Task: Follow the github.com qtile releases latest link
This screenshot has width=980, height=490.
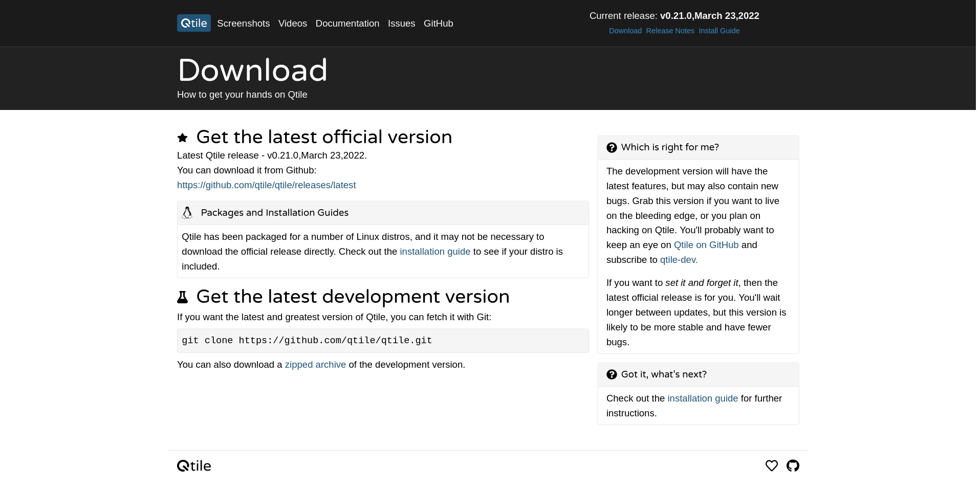Action: [266, 185]
